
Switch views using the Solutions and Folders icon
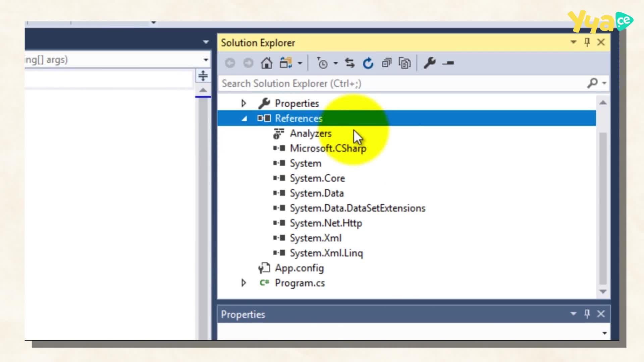[x=286, y=63]
